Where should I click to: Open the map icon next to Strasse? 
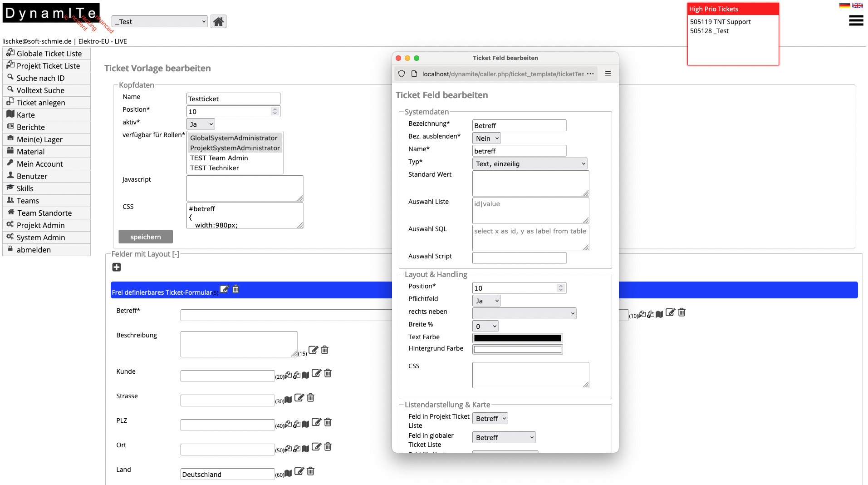pos(289,399)
